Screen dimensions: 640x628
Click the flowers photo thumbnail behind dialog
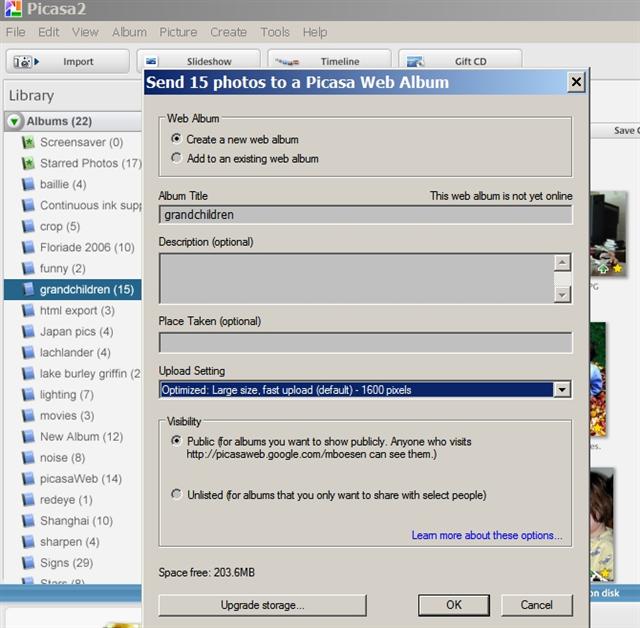(598, 379)
